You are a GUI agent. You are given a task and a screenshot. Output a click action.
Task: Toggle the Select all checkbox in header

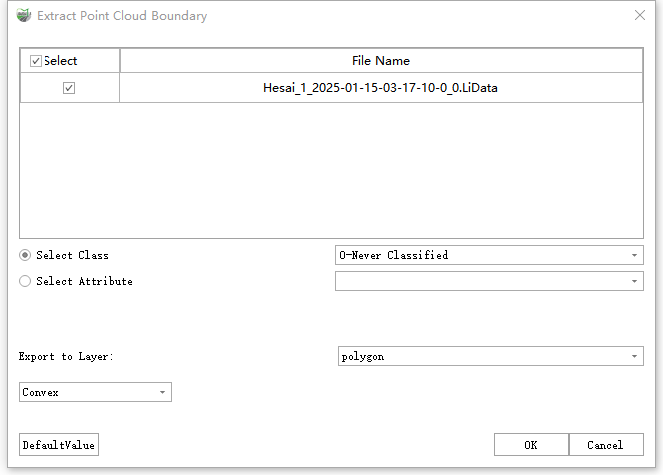tap(36, 61)
